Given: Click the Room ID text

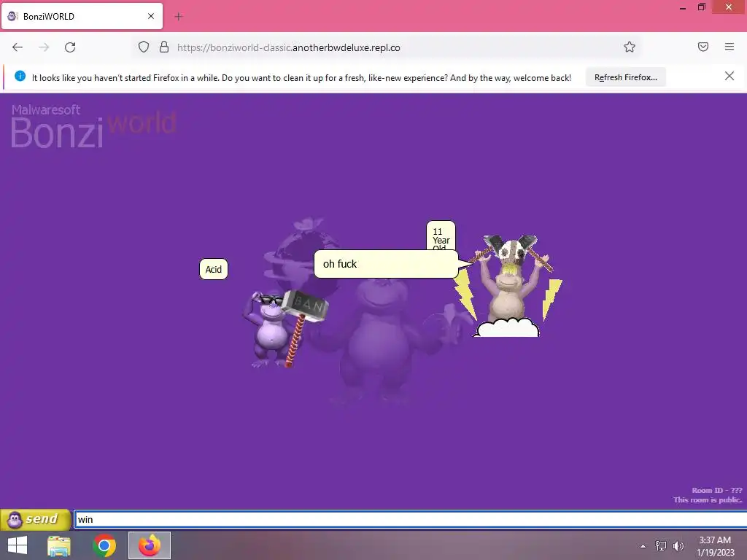Looking at the screenshot, I should pos(716,491).
